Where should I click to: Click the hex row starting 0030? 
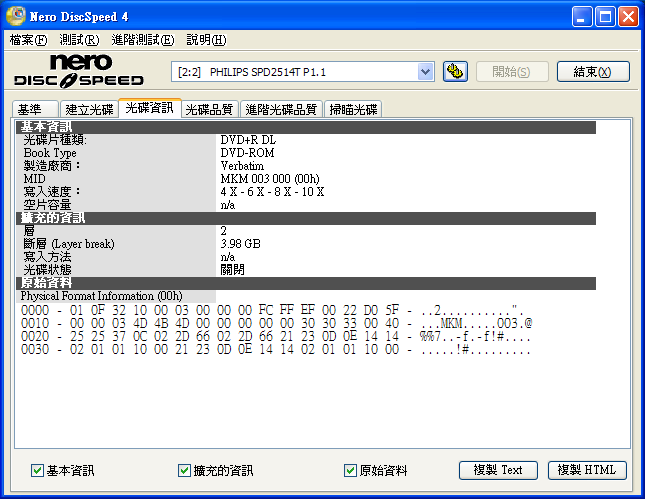click(275, 349)
